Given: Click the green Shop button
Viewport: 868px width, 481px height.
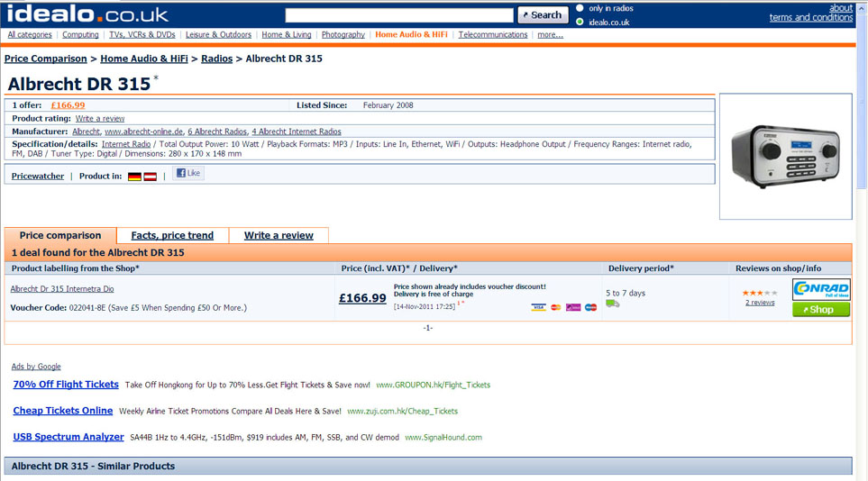Looking at the screenshot, I should tap(820, 309).
